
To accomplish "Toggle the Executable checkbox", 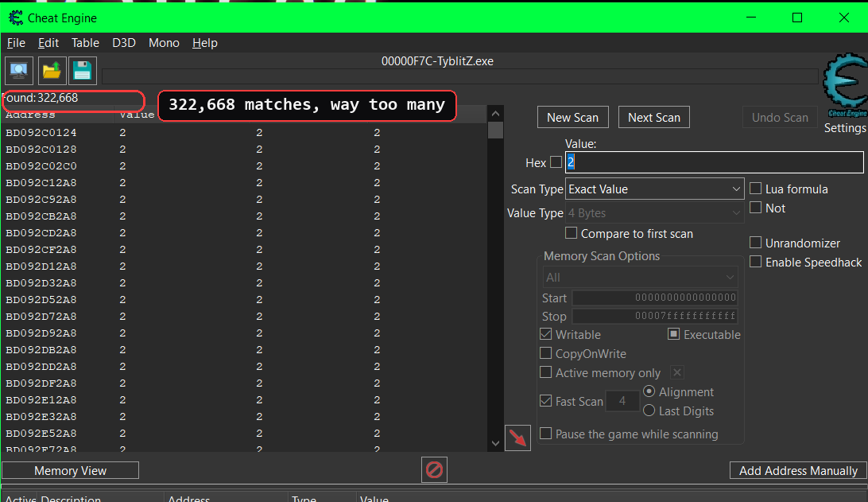I will pos(674,334).
